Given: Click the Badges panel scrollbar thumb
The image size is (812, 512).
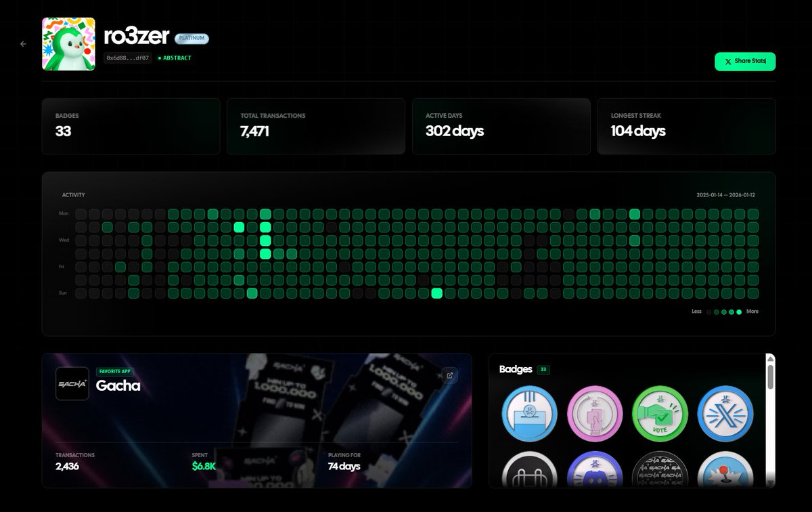Looking at the screenshot, I should click(x=770, y=376).
